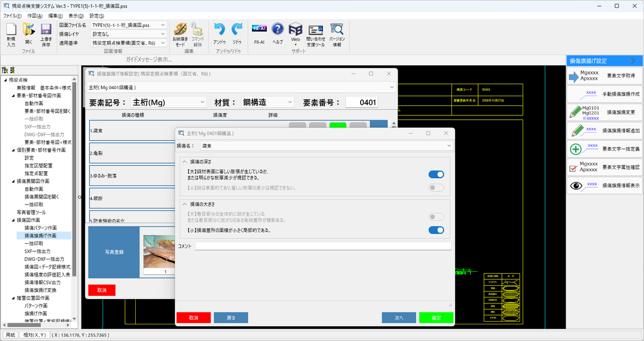Screen dimensions: 644x341
Task: Click 写真登録 button
Action: [114, 252]
